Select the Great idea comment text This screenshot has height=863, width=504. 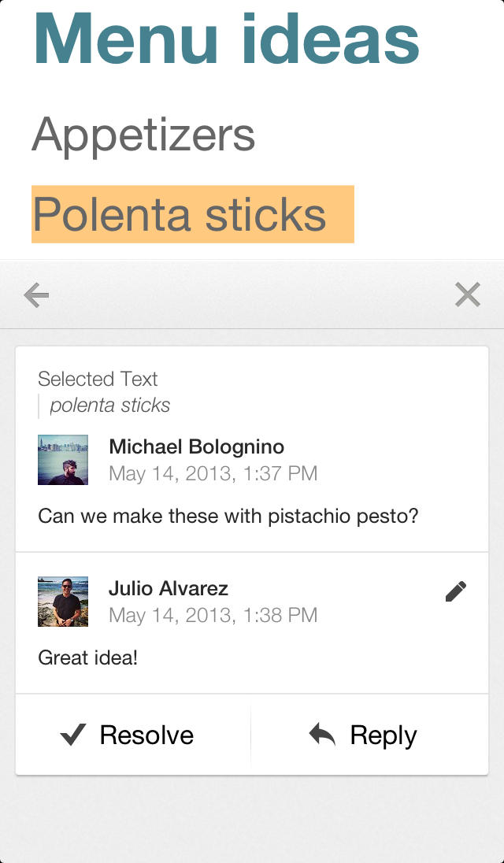81,657
